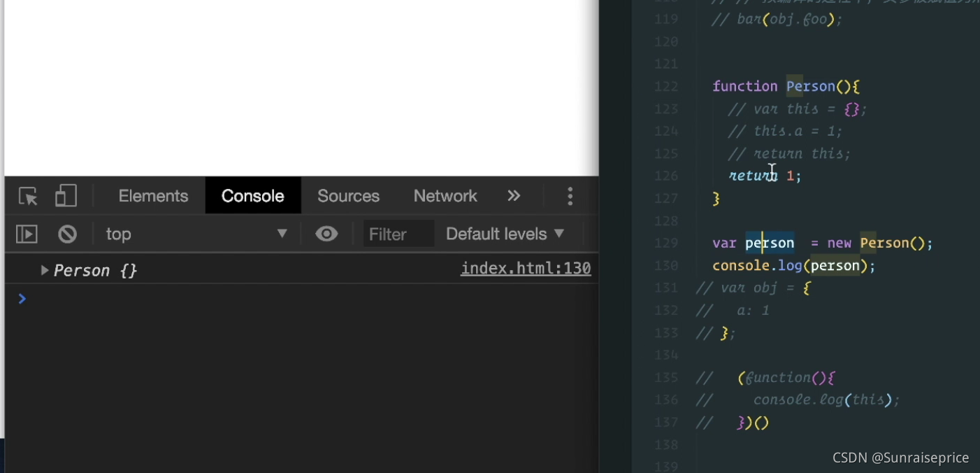This screenshot has height=473, width=980.
Task: Open the Network tab
Action: 445,196
